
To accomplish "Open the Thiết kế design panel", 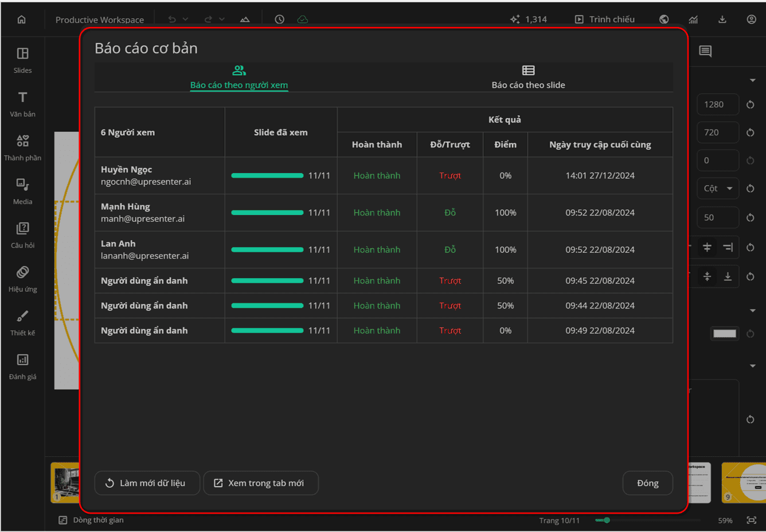I will pos(22,323).
